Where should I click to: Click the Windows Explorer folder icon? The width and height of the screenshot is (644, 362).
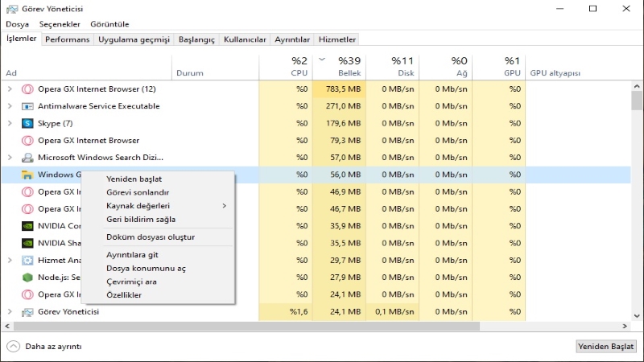click(x=27, y=175)
